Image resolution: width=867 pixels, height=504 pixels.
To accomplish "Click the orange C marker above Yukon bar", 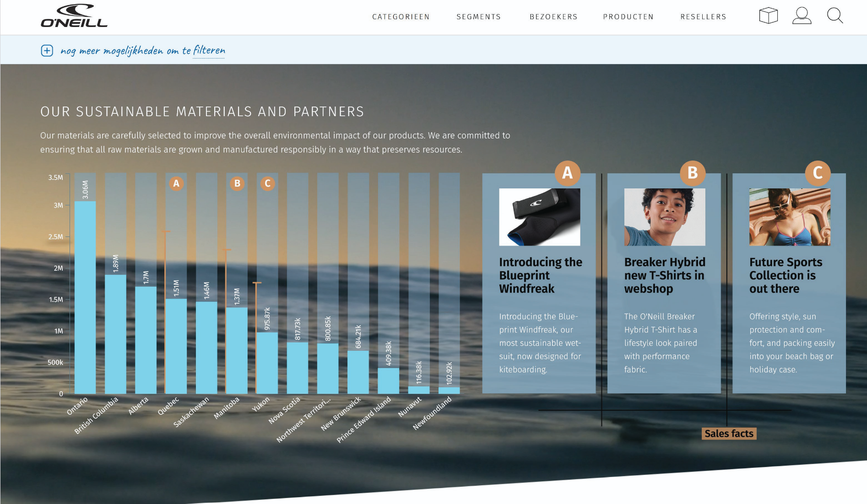I will [x=268, y=183].
